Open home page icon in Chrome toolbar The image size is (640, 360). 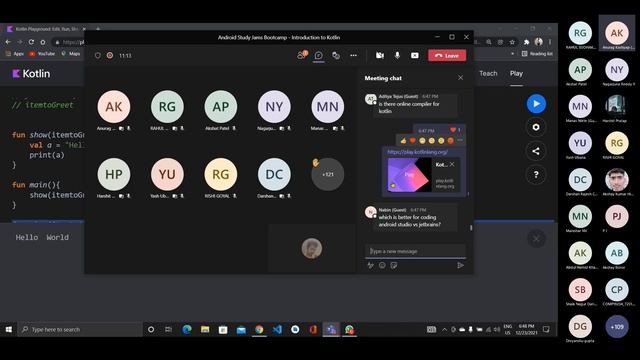pyautogui.click(x=43, y=42)
